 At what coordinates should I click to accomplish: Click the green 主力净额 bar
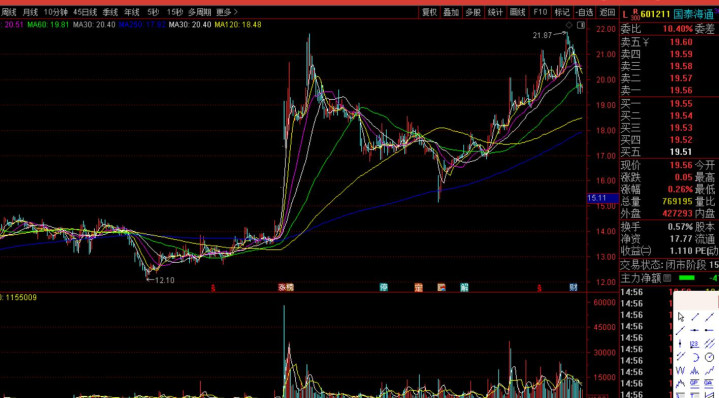pyautogui.click(x=686, y=277)
